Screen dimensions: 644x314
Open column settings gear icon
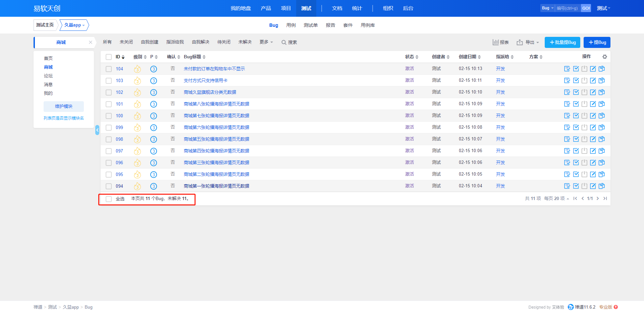pos(605,57)
